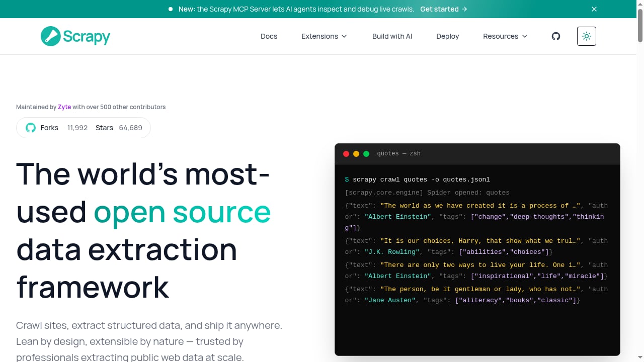The image size is (644, 362).
Task: Click the "Forks" label in stats pill
Action: pos(49,128)
